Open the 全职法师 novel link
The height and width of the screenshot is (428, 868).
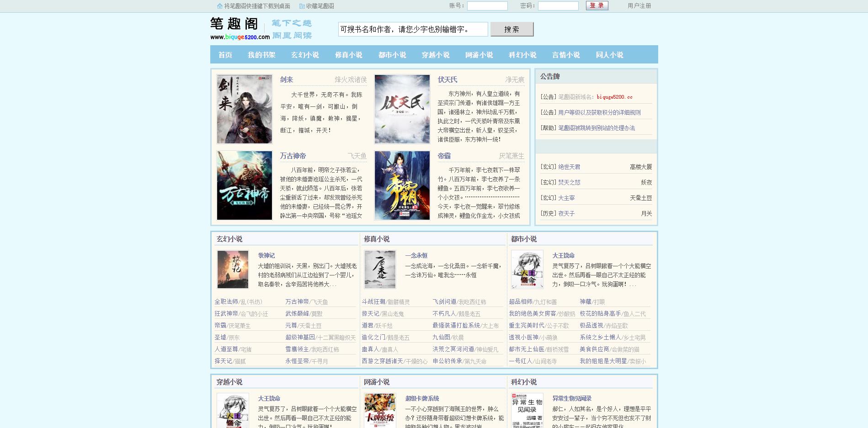click(x=226, y=301)
